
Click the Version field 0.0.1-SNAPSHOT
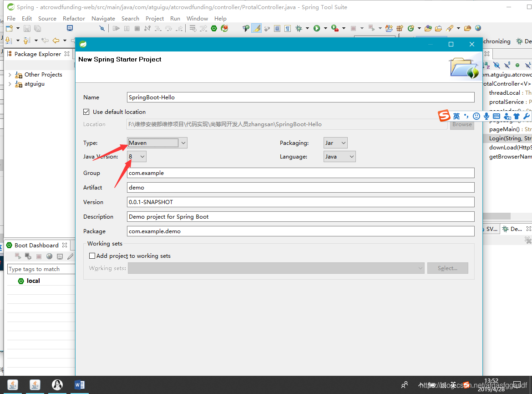[x=301, y=202]
